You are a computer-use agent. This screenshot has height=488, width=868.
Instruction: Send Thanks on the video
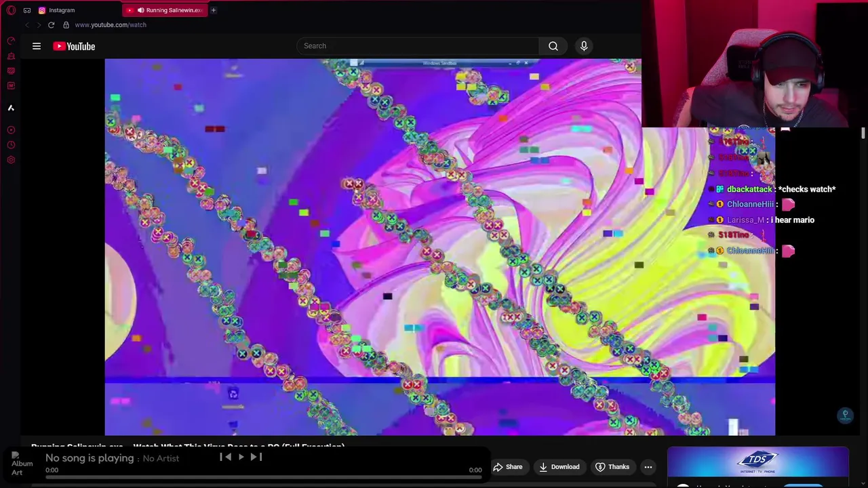(612, 467)
